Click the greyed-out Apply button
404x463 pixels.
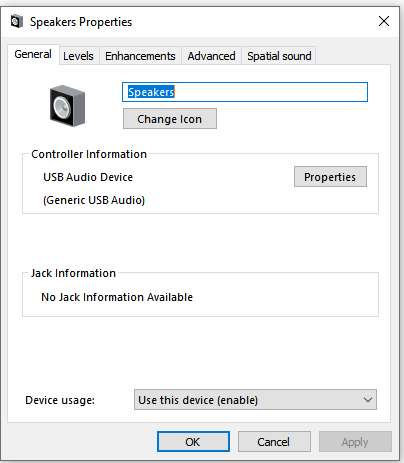(355, 442)
